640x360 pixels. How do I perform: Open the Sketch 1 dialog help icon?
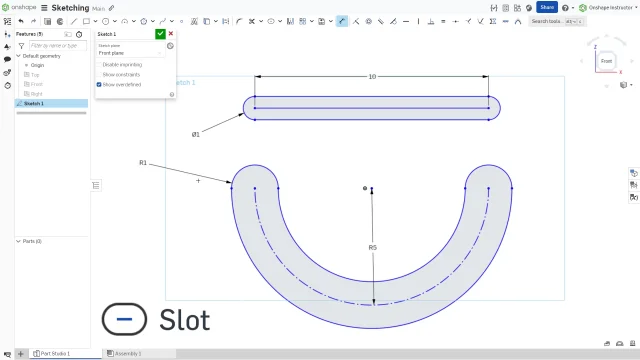pyautogui.click(x=172, y=94)
